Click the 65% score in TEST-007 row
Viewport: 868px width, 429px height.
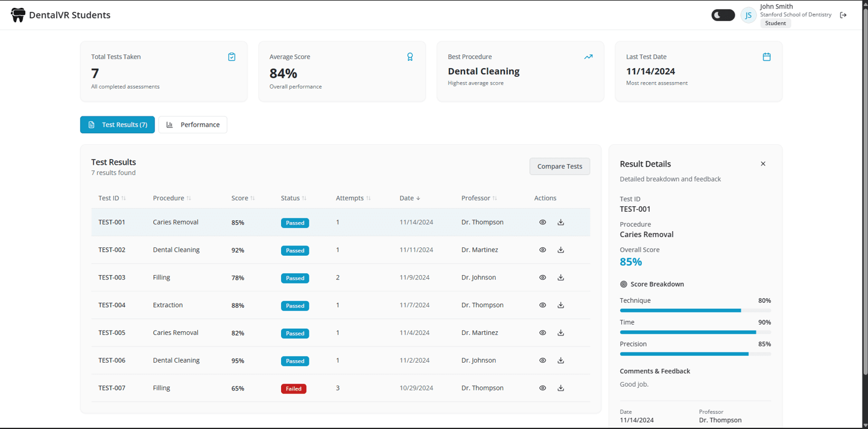pos(238,389)
